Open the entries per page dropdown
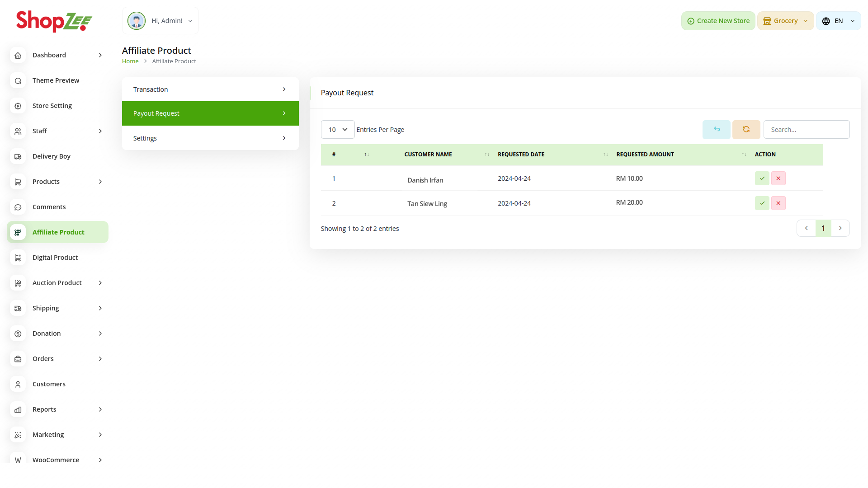 337,130
